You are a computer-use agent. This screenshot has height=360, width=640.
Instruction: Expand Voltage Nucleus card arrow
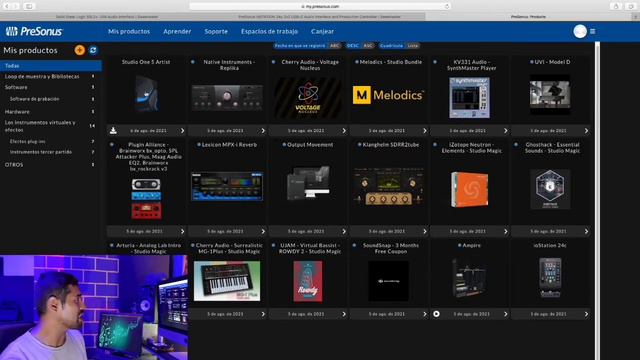344,131
